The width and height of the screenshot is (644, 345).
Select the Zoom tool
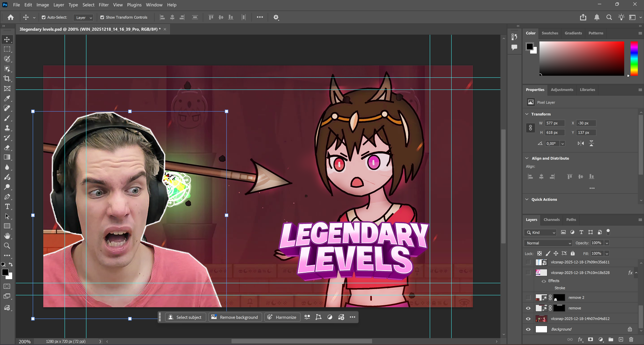(x=7, y=246)
